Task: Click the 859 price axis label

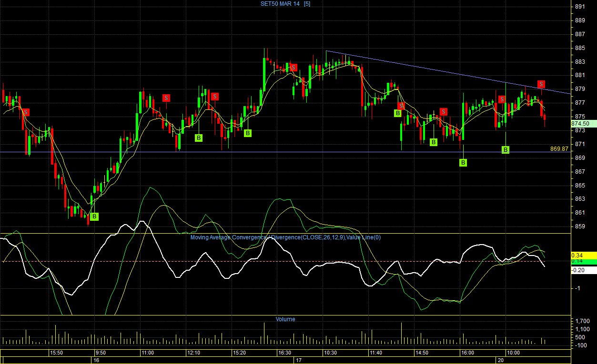Action: (x=580, y=226)
